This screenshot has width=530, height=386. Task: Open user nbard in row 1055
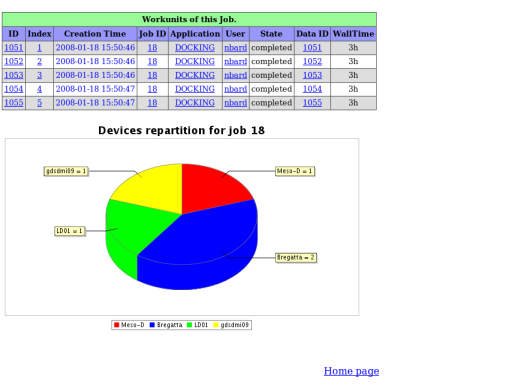pos(236,103)
